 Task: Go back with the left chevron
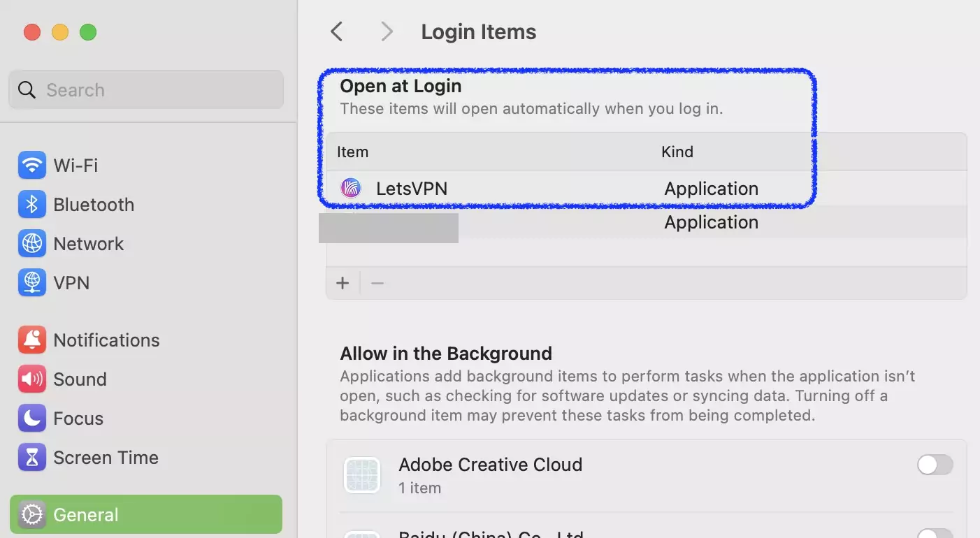(337, 31)
